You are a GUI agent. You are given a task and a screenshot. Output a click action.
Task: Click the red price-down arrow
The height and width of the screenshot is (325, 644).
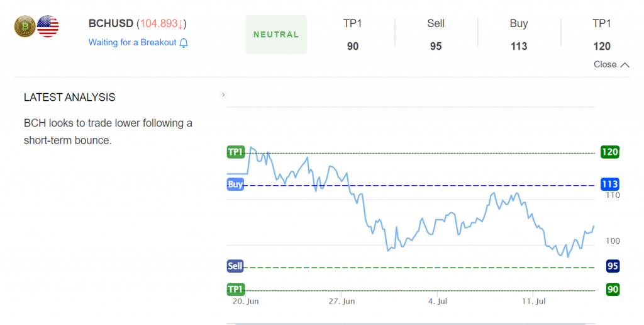pos(180,25)
